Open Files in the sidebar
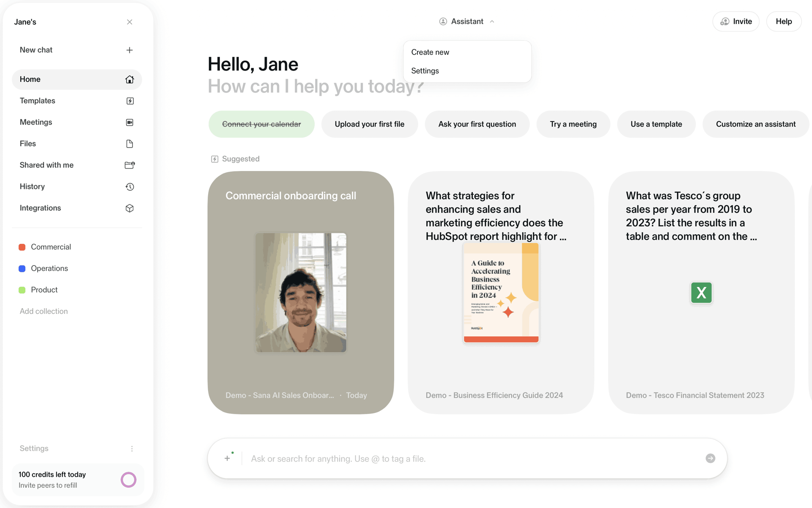This screenshot has width=812, height=508. pos(77,144)
